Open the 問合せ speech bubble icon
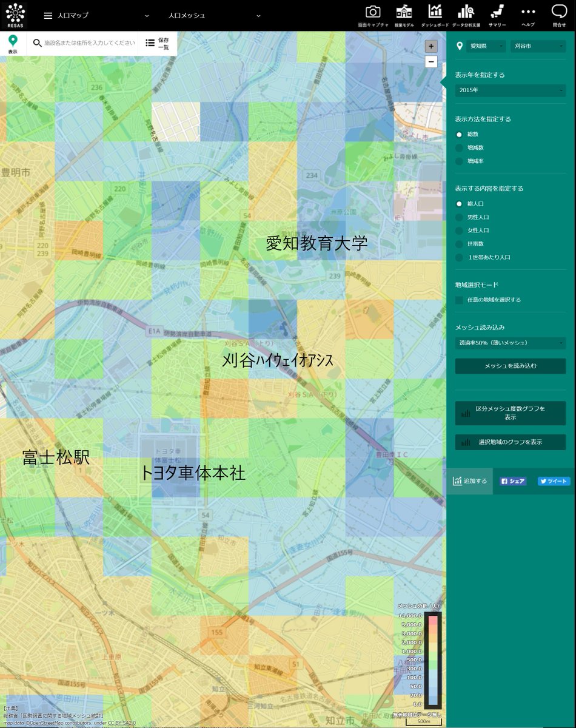The width and height of the screenshot is (576, 728). click(x=559, y=12)
